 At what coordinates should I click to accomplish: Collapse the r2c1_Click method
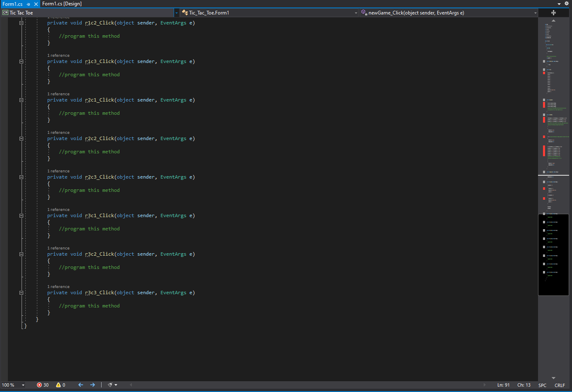[x=21, y=100]
